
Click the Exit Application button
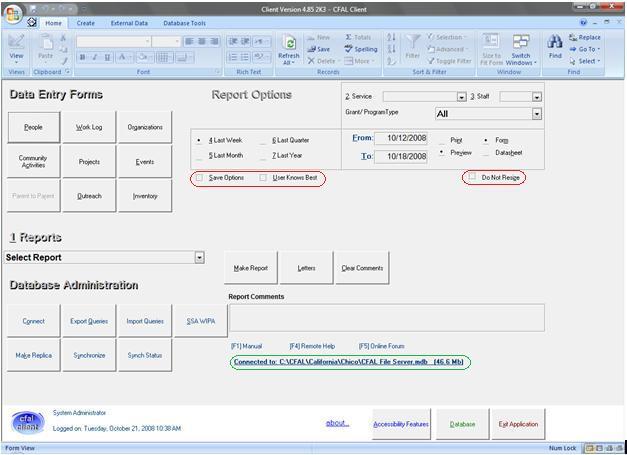pyautogui.click(x=518, y=424)
